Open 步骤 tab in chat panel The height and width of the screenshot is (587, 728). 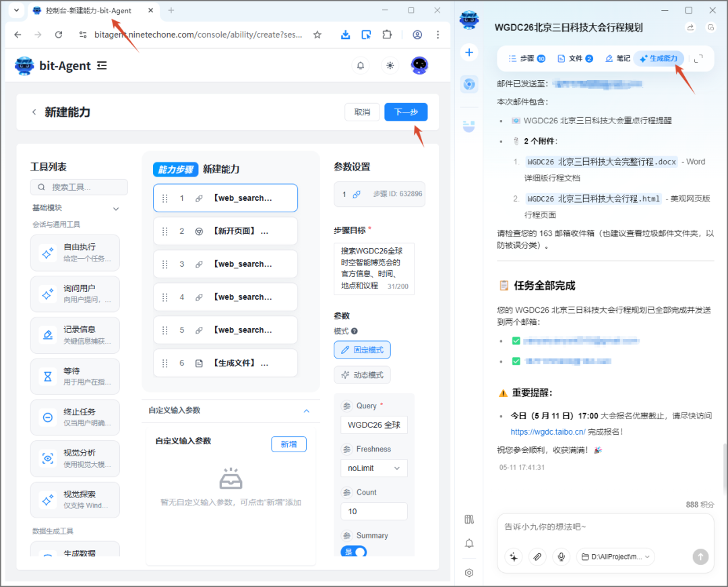[526, 59]
